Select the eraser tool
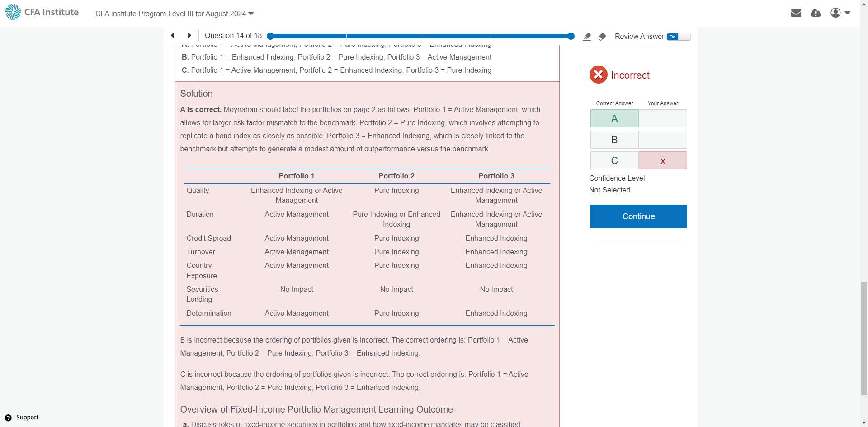 pos(602,37)
